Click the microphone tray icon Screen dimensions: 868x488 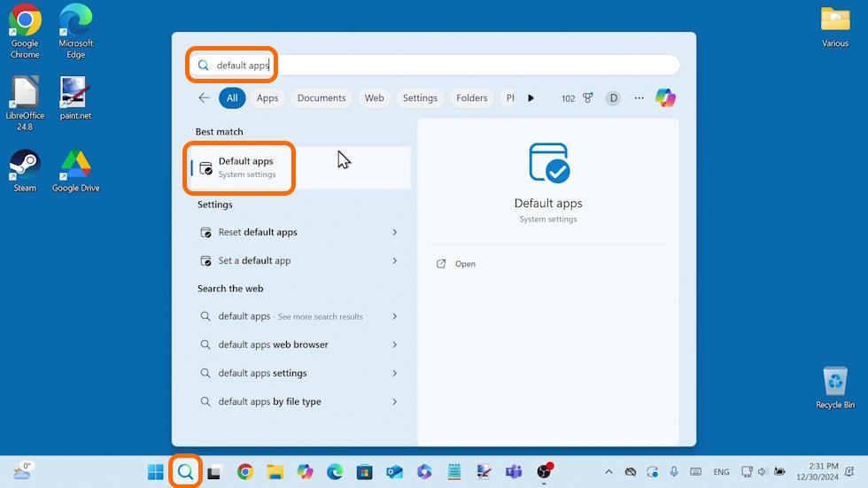[674, 471]
